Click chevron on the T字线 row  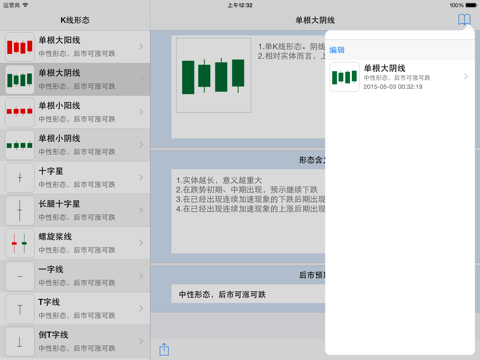(141, 308)
